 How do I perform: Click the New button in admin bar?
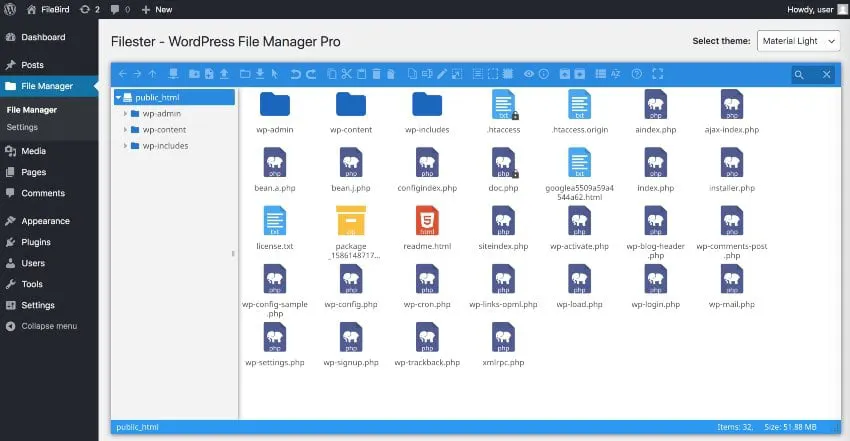click(157, 9)
